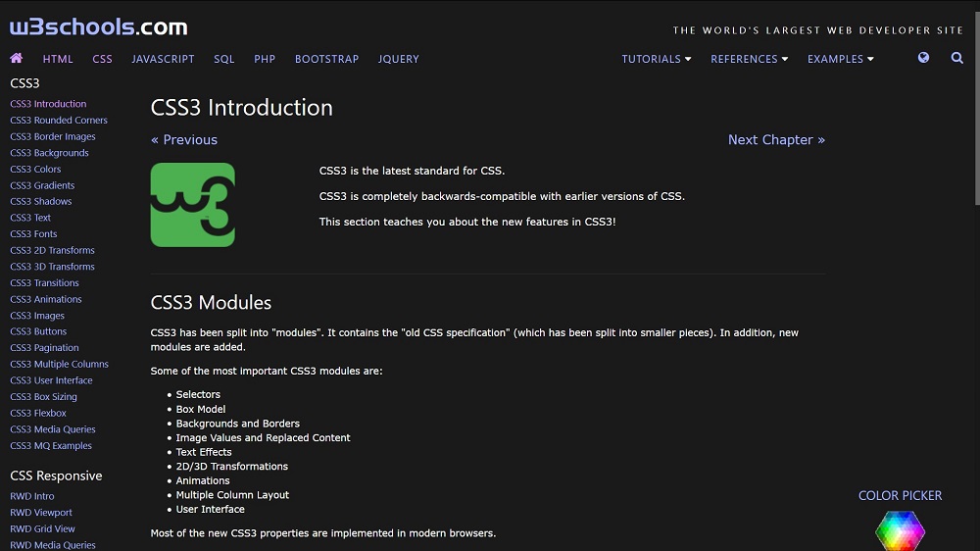980x551 pixels.
Task: Select RWD Grid View in sidebar
Action: pyautogui.click(x=42, y=528)
